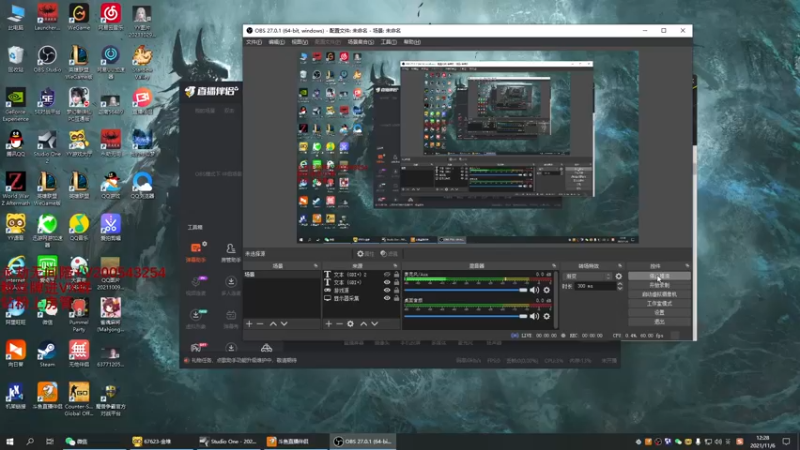Open WeGame desktop shortcut
This screenshot has width=800, height=450.
click(x=79, y=18)
